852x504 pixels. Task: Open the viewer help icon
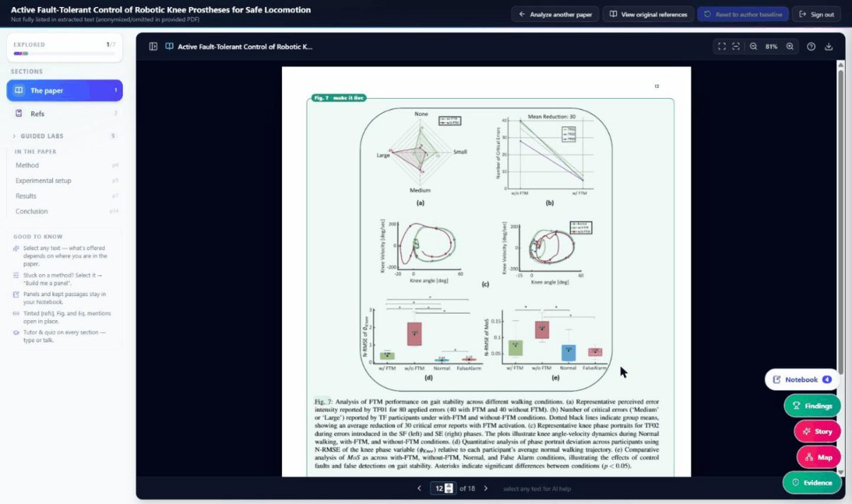[x=811, y=47]
